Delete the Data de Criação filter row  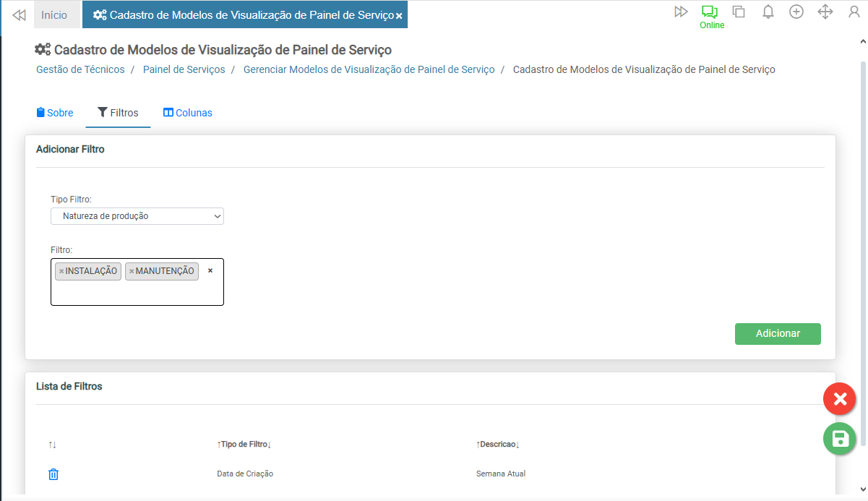tap(53, 474)
